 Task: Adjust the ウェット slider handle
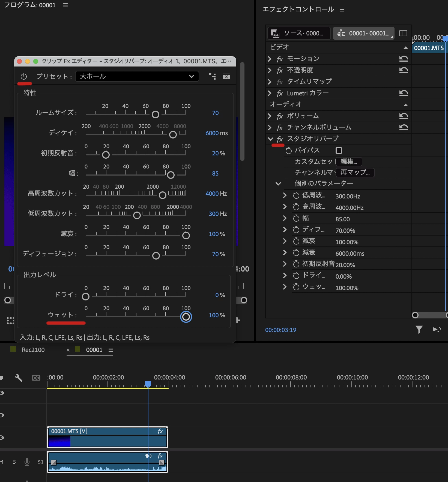[186, 317]
